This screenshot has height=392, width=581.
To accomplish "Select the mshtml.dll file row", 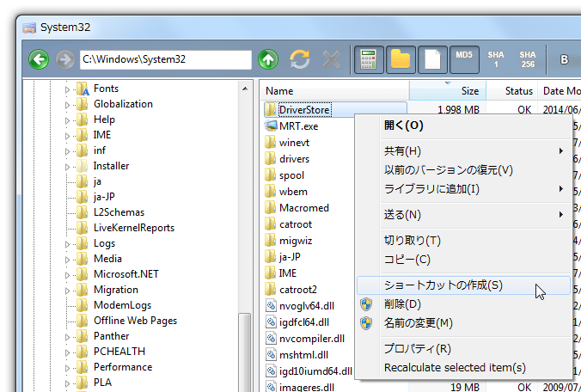I will [297, 355].
